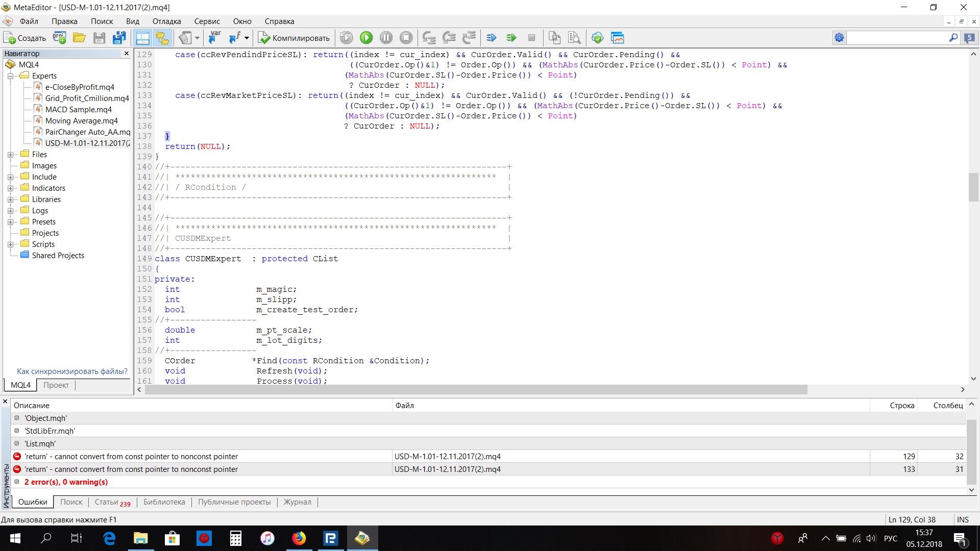Stop debugging with the stop icon
Screen dimensions: 980x551
pyautogui.click(x=406, y=38)
